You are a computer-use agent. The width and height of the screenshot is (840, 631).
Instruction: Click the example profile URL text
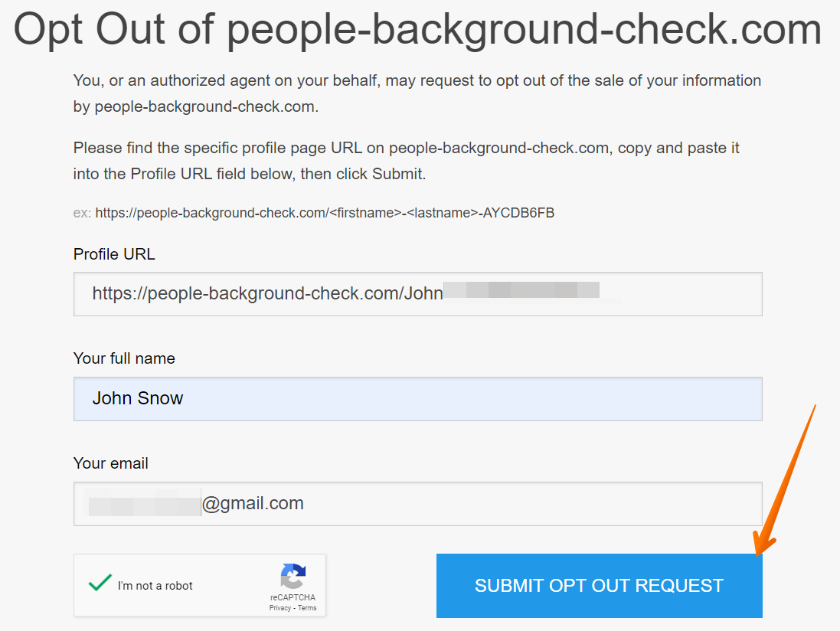(313, 213)
